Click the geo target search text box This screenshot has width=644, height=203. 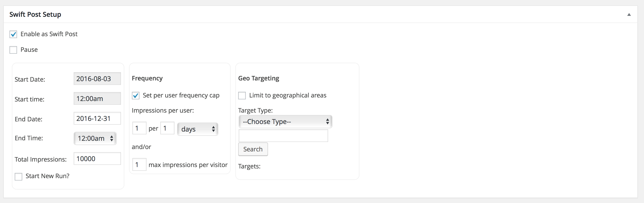[x=283, y=136]
